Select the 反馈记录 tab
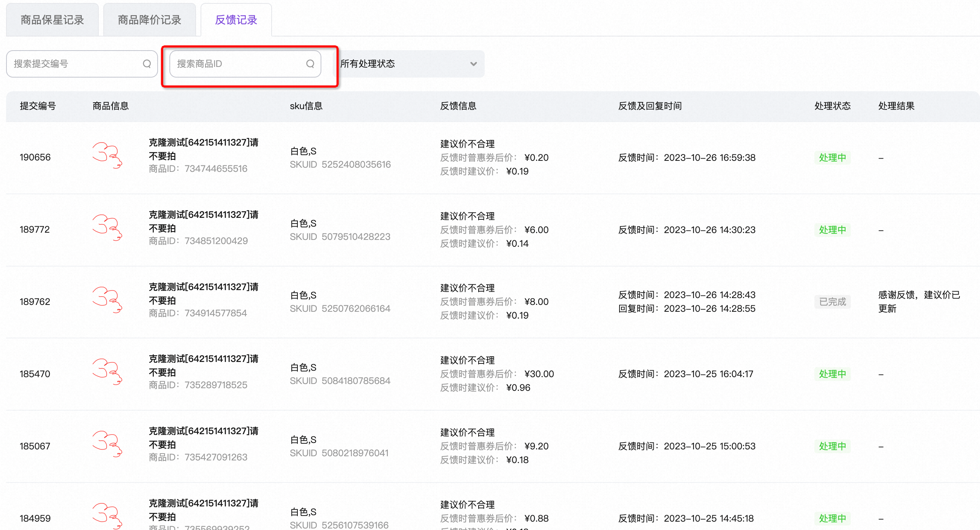The width and height of the screenshot is (980, 530). point(236,20)
